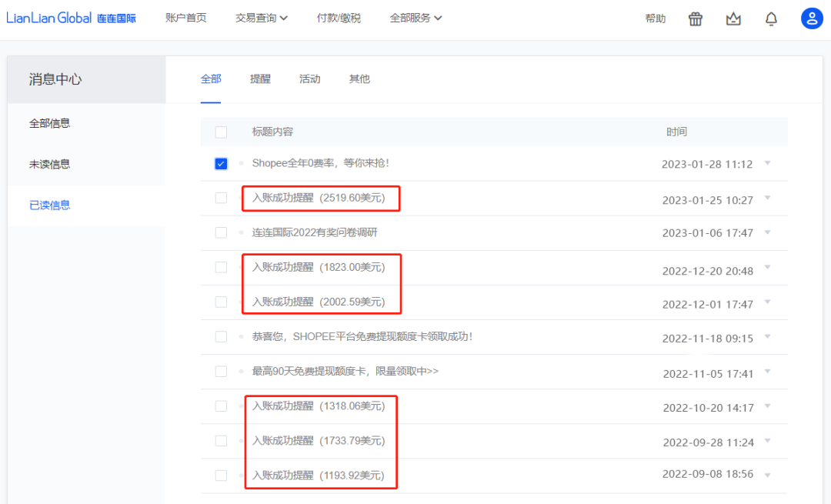Open message 入账成功提醒 (1733.79美元)
Screen dimensions: 831x504
319,440
